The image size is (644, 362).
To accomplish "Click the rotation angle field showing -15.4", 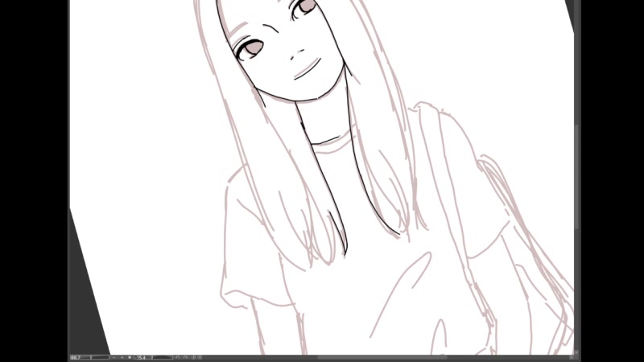I will coord(142,357).
